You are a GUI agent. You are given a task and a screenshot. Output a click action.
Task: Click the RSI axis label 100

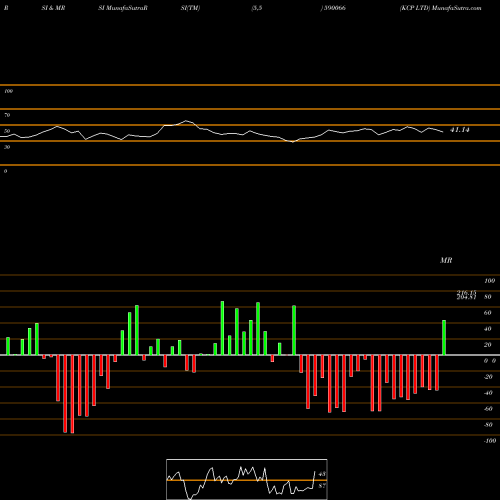[x=8, y=91]
